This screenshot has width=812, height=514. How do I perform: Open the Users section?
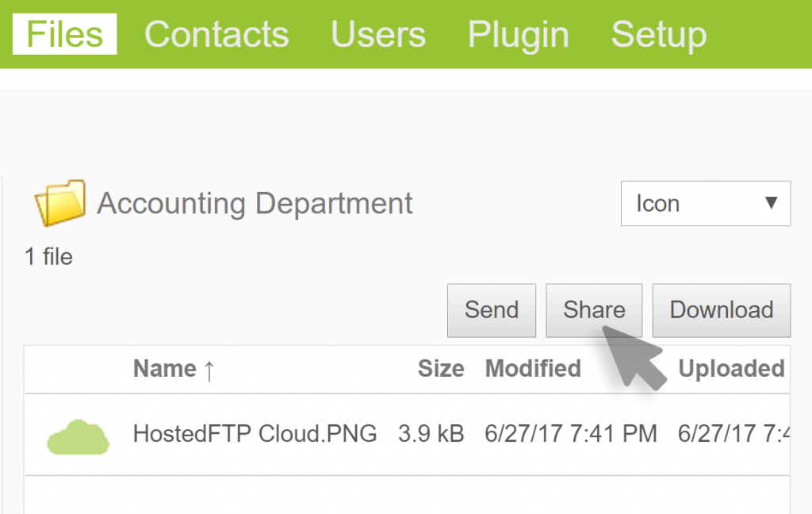378,35
